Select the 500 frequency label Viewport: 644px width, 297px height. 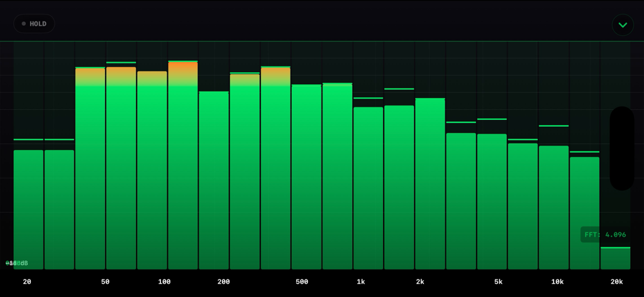302,282
